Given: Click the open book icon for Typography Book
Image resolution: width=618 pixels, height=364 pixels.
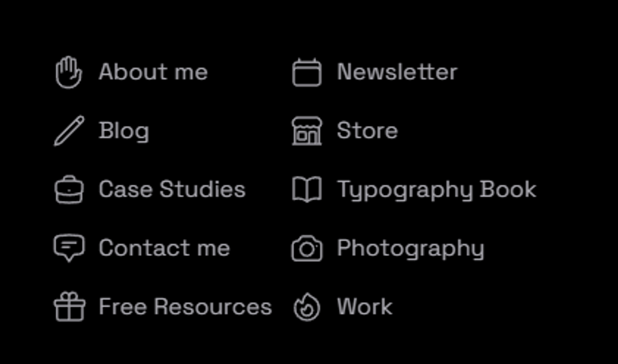Looking at the screenshot, I should (x=307, y=189).
